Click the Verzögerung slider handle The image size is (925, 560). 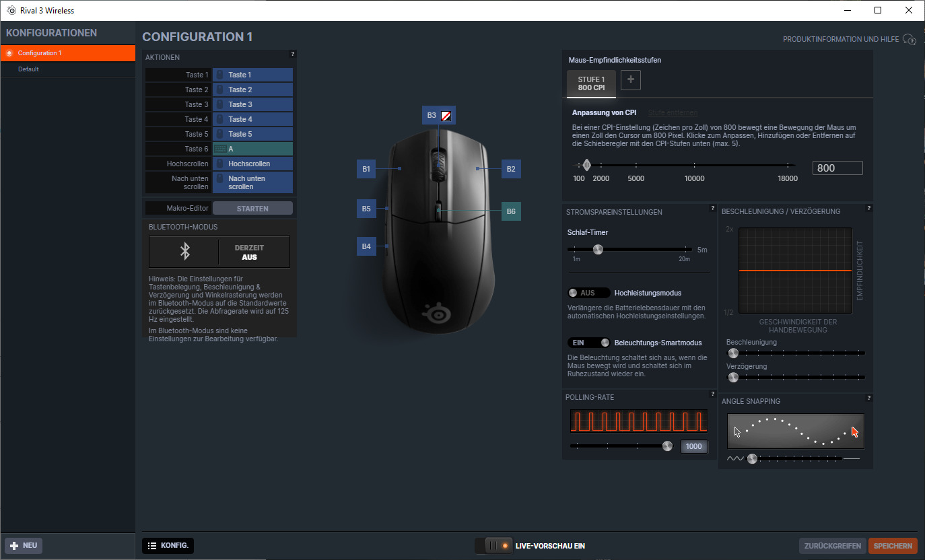pyautogui.click(x=733, y=378)
